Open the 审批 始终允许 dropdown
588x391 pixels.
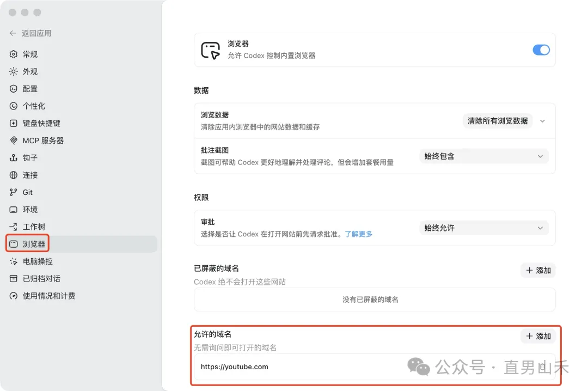(484, 228)
